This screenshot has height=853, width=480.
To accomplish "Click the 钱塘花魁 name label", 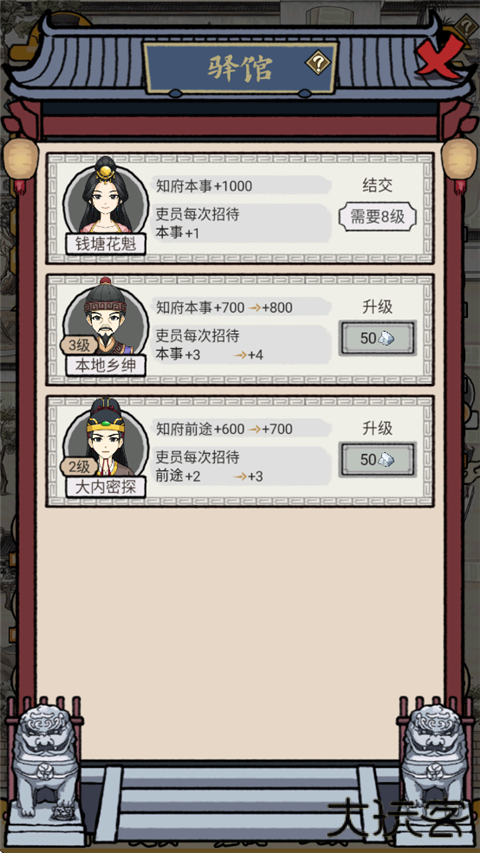I will click(106, 244).
